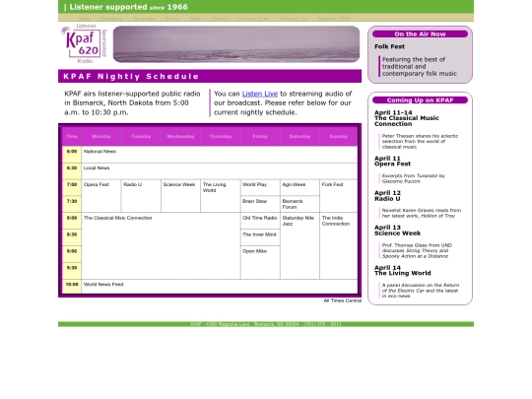Screen dimensions: 532x399
Task: Click the Thursday column header
Action: (x=221, y=136)
